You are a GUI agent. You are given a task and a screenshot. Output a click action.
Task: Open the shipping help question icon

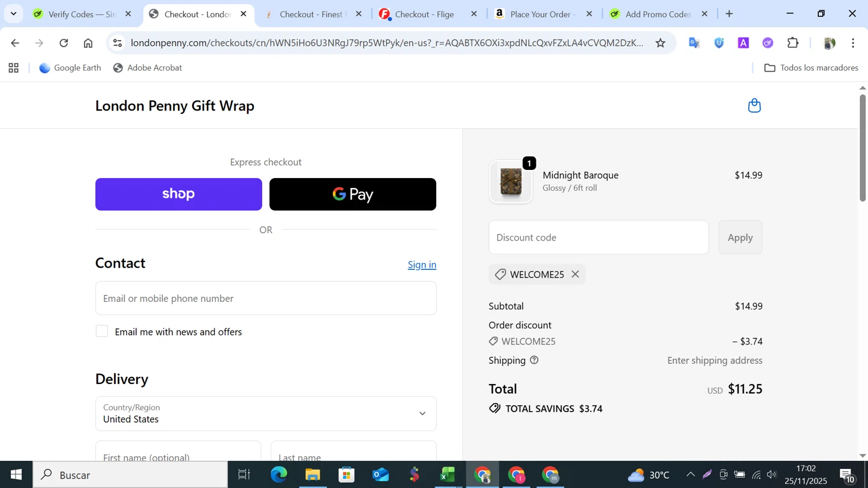(534, 360)
